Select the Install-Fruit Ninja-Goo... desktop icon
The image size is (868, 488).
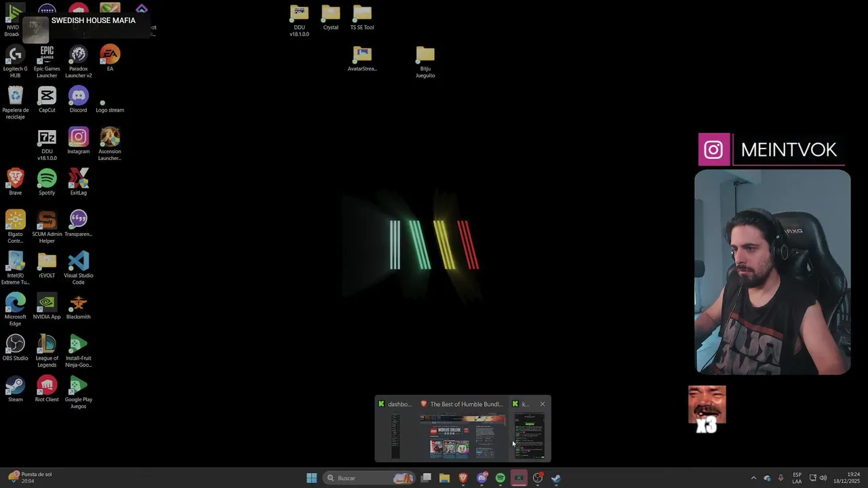tap(78, 350)
